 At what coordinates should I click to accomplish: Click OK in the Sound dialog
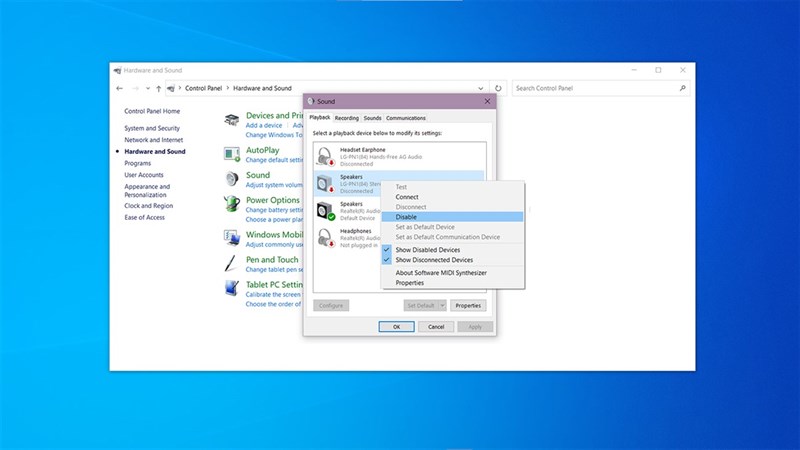pos(396,327)
